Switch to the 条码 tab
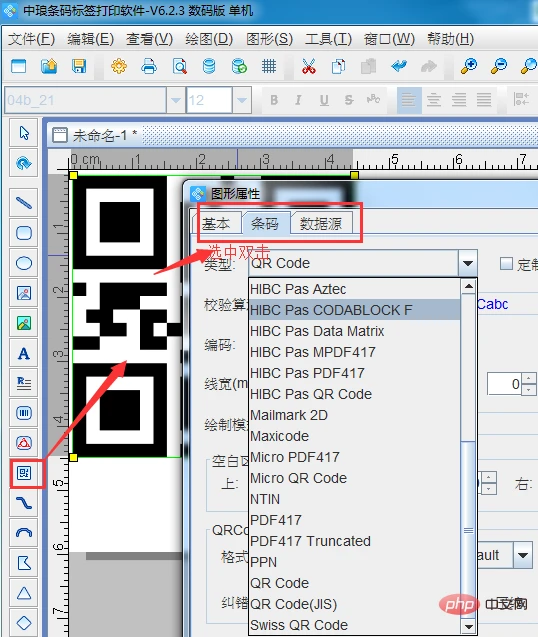538x637 pixels. click(265, 223)
